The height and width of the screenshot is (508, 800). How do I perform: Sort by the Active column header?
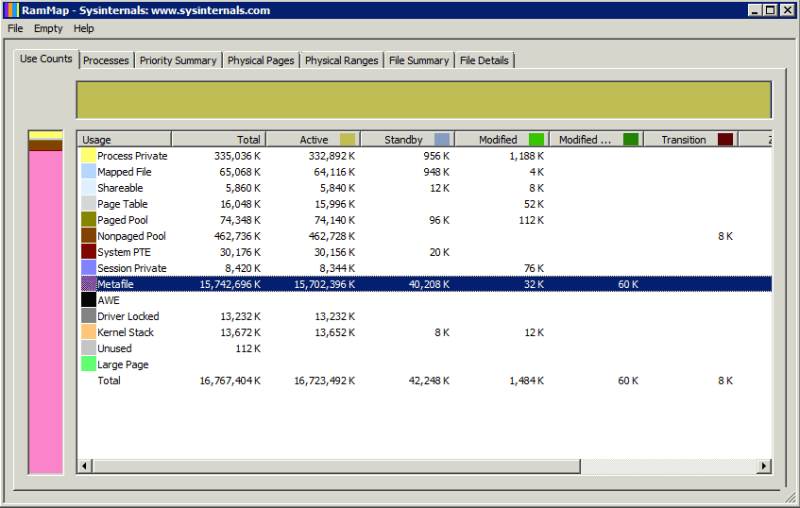click(313, 139)
